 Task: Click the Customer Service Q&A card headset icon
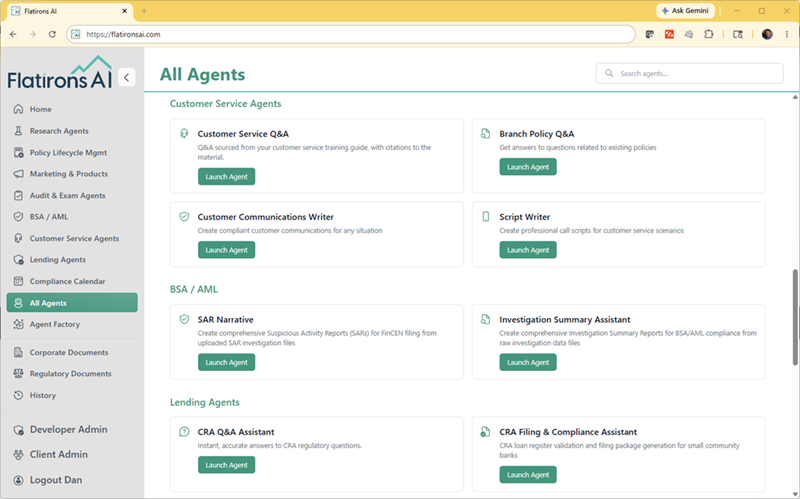pos(184,133)
